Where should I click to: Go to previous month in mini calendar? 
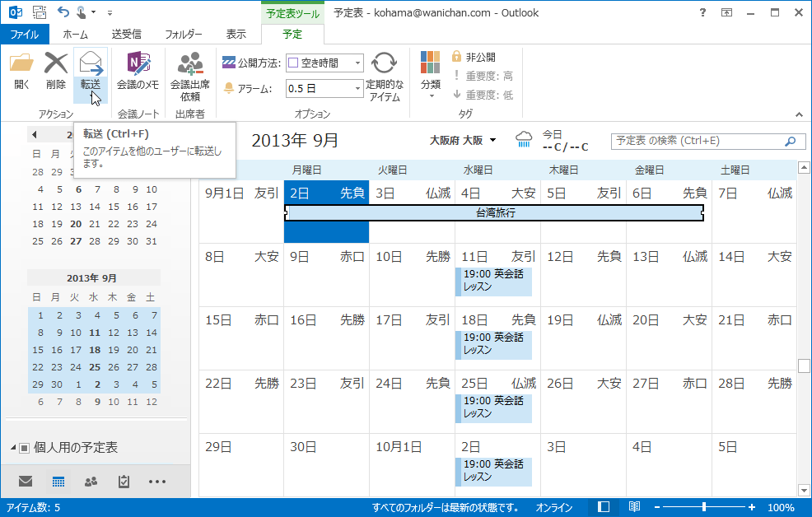35,134
